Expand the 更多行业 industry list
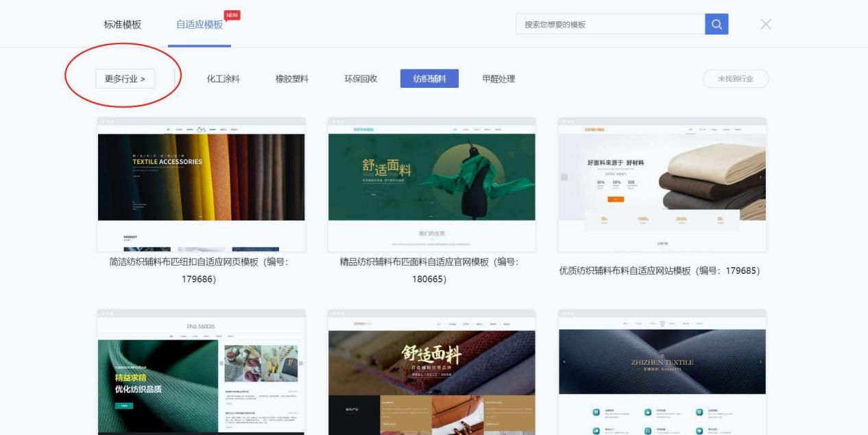The image size is (868, 435). [125, 79]
